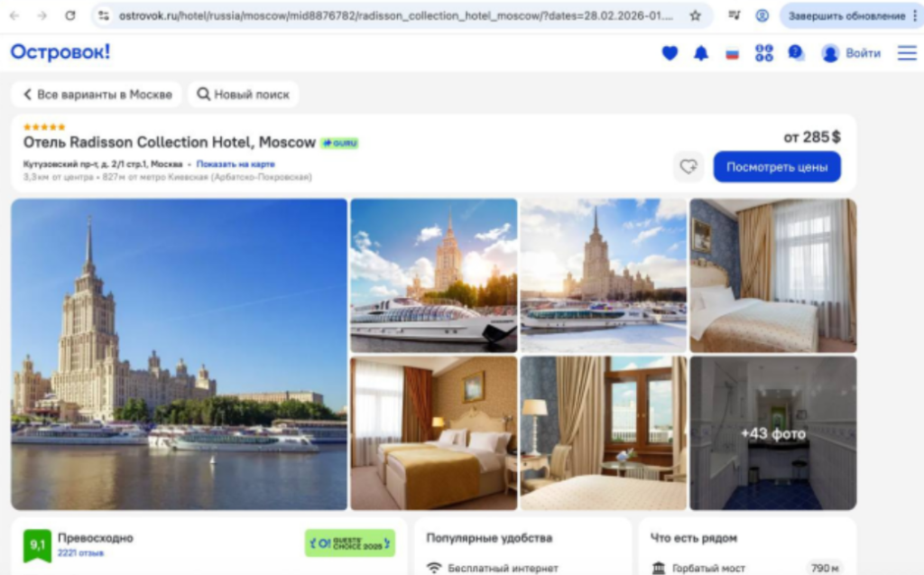924x575 pixels.
Task: Open the Chrome profile avatar icon
Action: (x=762, y=15)
